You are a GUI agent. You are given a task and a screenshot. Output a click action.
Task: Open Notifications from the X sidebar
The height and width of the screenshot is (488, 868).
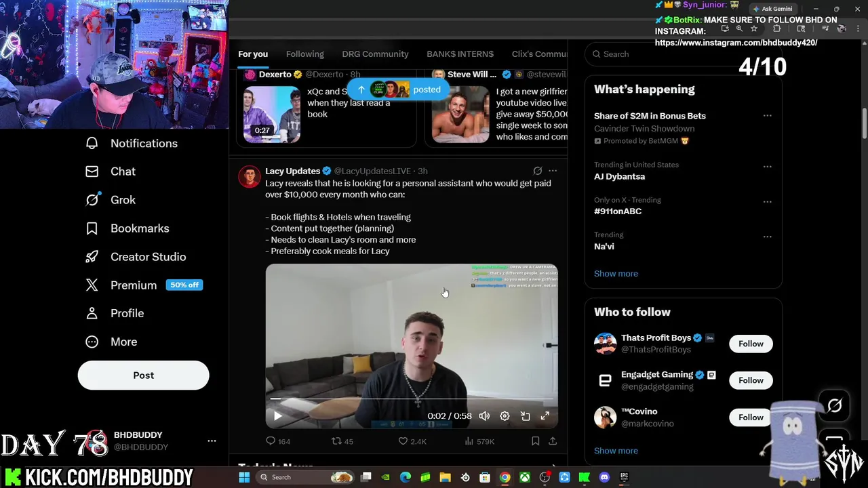pos(132,143)
